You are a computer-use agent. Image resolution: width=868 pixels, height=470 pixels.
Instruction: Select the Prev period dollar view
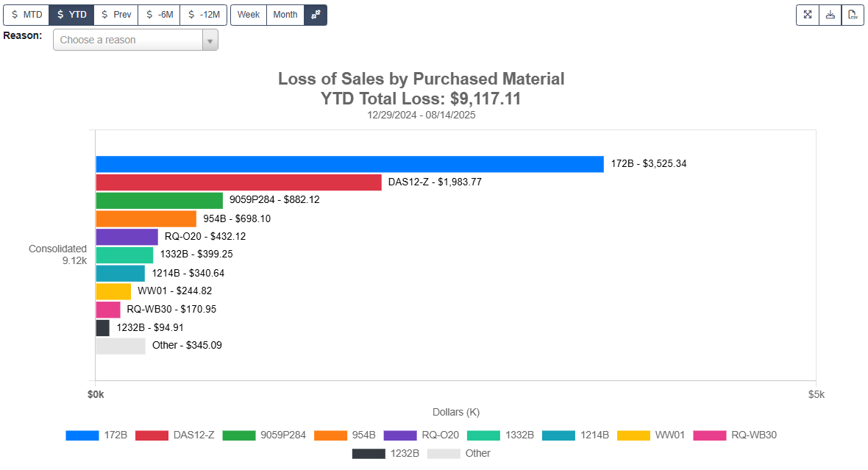click(115, 15)
